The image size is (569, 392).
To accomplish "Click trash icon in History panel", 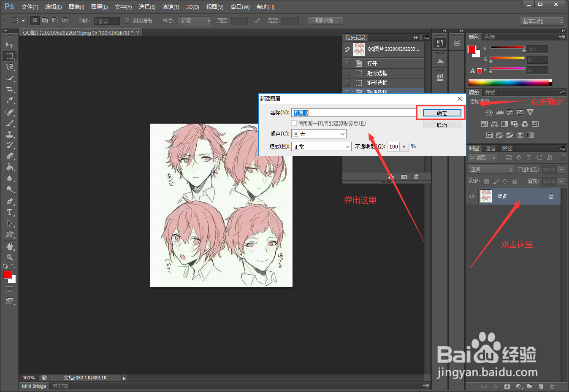I will point(416,177).
